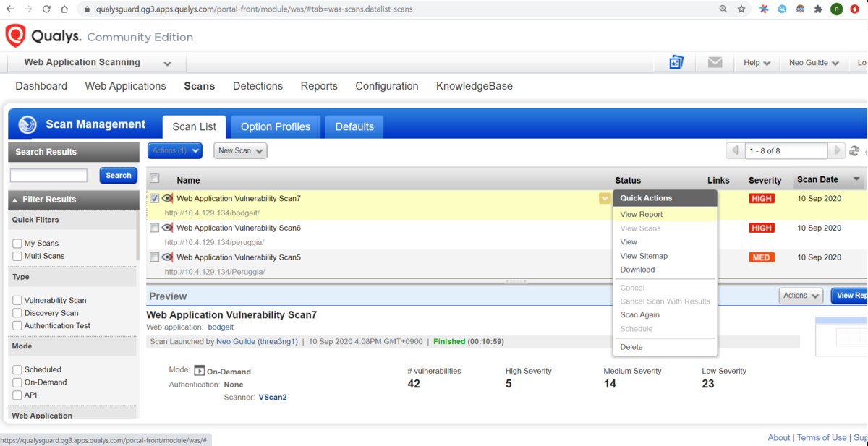Viewport: 868px width, 446px height.
Task: Open the Web Applications section
Action: (x=125, y=86)
